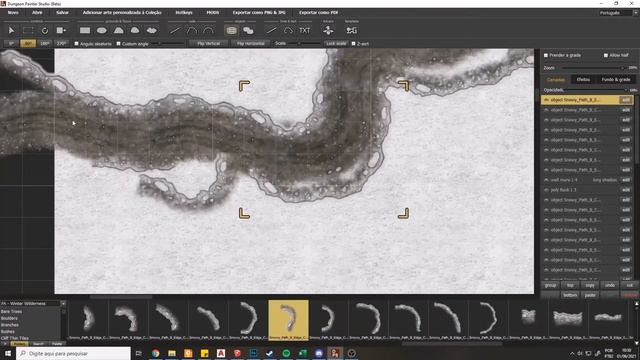Click the Windows Start button
The image size is (640, 360).
(x=8, y=353)
